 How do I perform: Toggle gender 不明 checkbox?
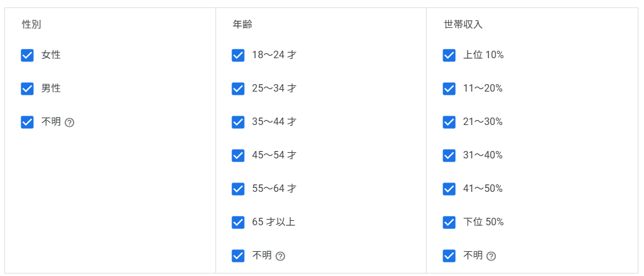coord(27,123)
